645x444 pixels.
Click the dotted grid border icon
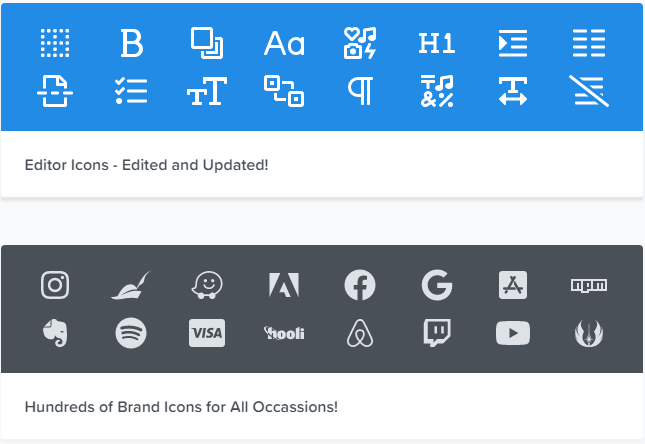coord(55,43)
